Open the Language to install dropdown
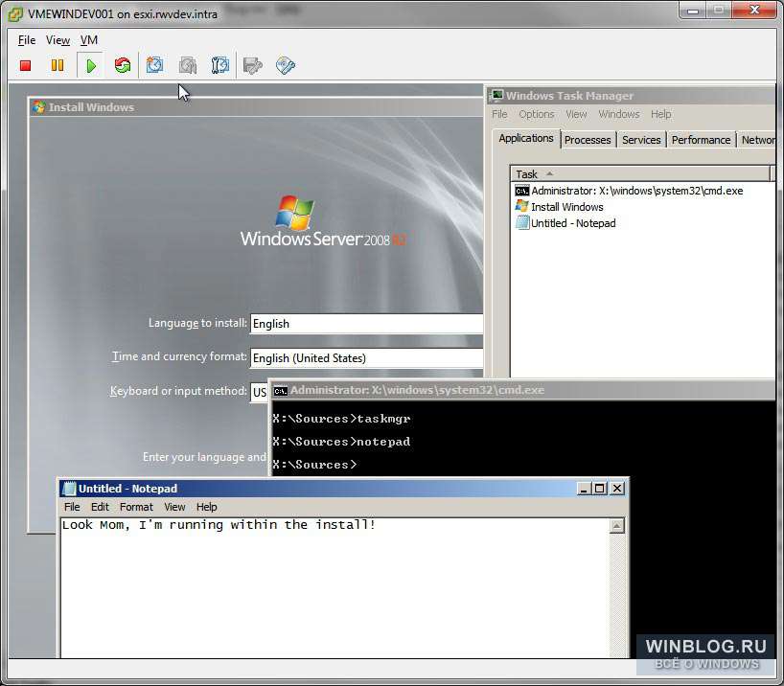 coord(366,324)
